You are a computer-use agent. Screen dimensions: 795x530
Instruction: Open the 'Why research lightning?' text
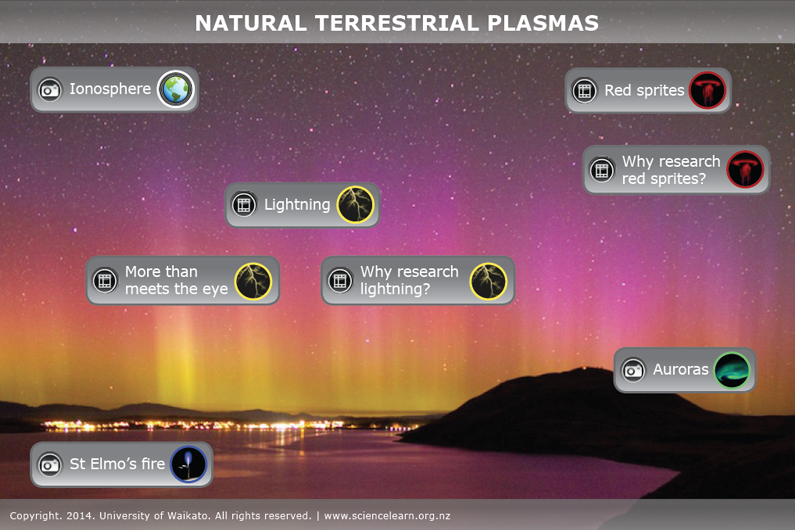pyautogui.click(x=409, y=280)
